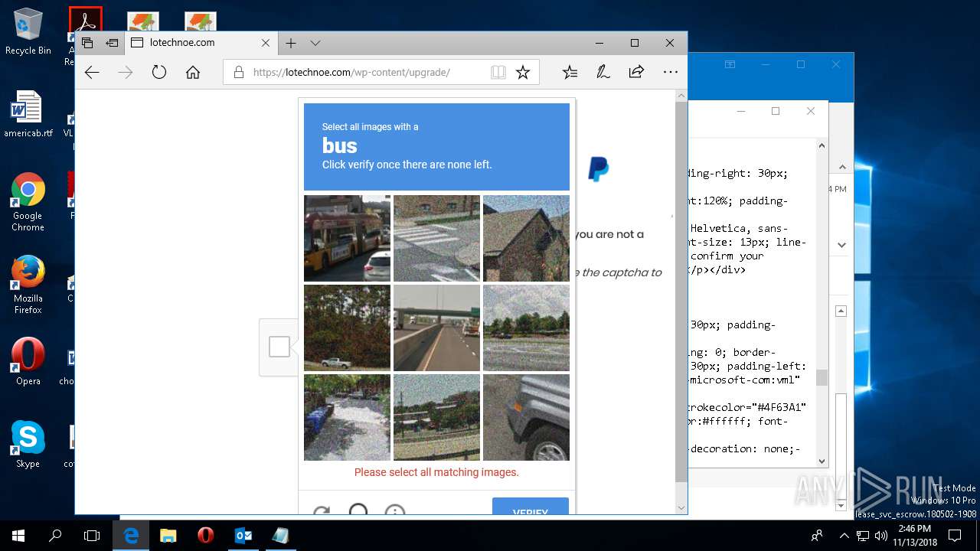
Task: Launch Mozilla Firefox from the desktop
Action: (28, 285)
